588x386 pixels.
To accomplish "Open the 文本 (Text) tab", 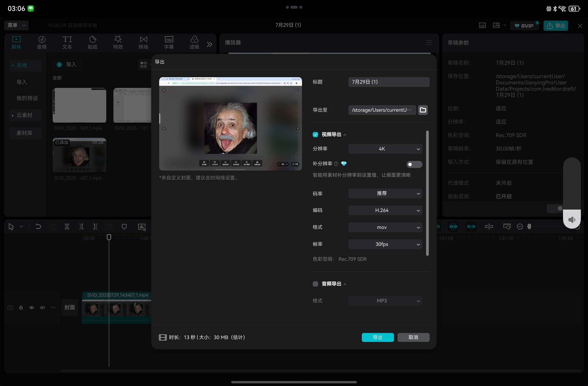I will 67,43.
